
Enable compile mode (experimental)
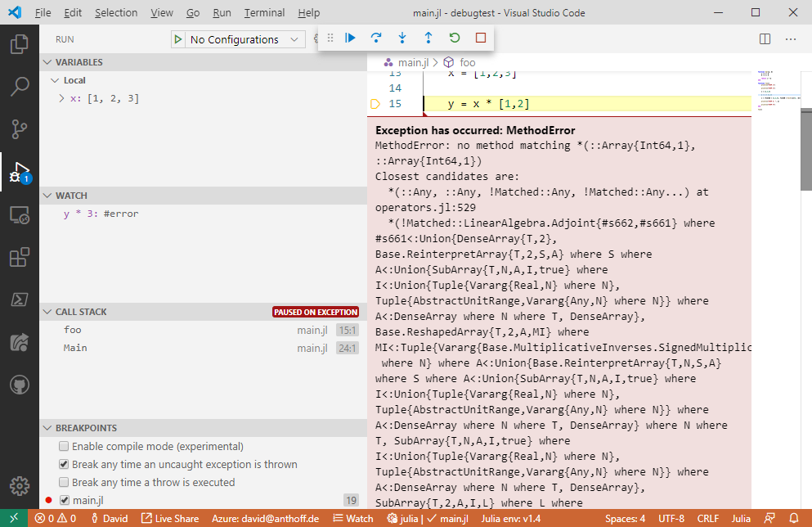pos(63,445)
